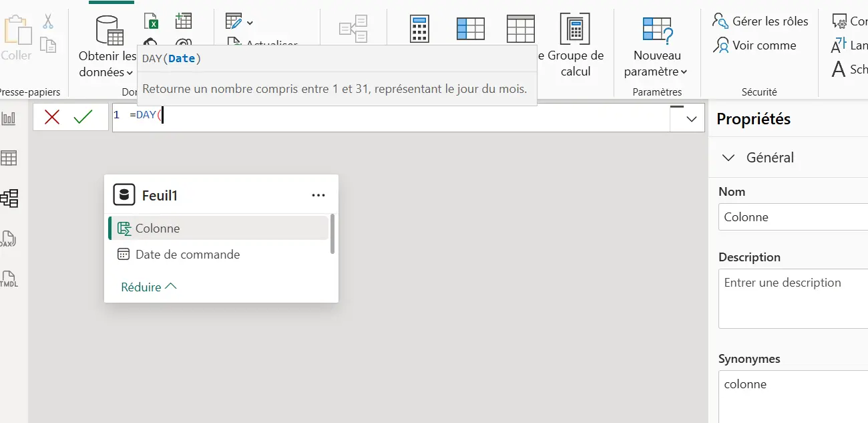Click the greyed manage relationships icon
The height and width of the screenshot is (423, 868).
[353, 30]
